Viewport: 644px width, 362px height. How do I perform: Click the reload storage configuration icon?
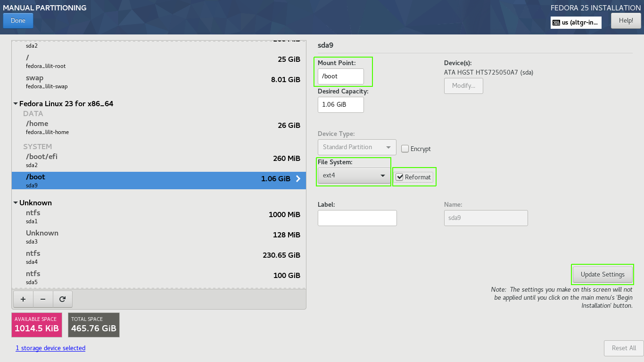62,299
